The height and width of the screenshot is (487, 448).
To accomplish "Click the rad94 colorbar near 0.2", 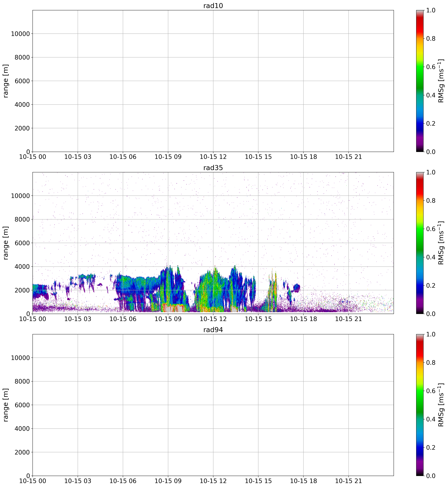I will click(420, 447).
